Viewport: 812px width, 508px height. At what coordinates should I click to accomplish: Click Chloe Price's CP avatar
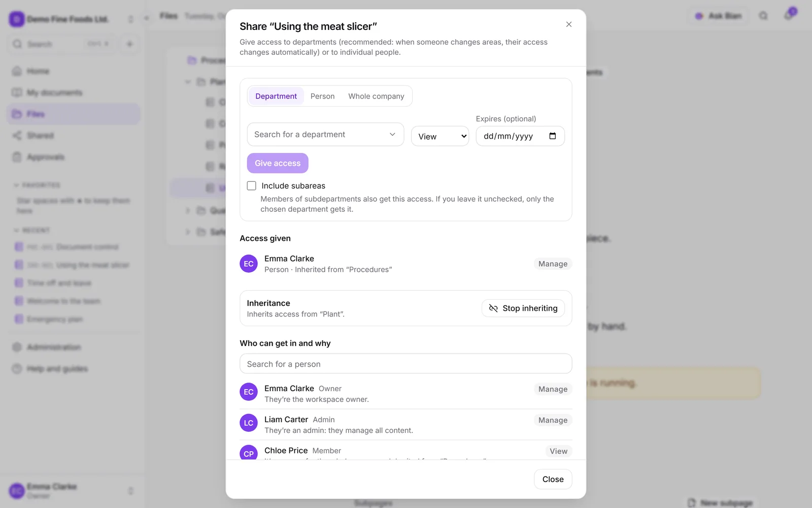pos(249,453)
